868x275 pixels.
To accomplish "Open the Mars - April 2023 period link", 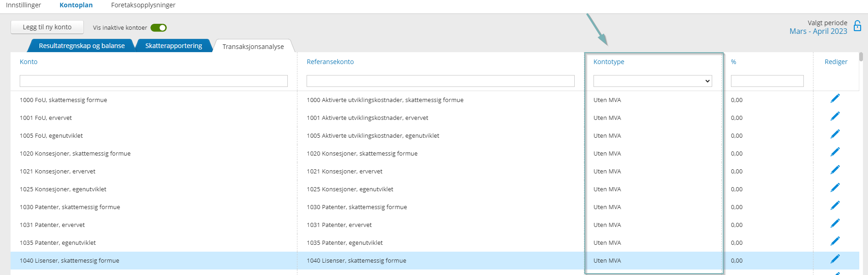I will click(818, 31).
